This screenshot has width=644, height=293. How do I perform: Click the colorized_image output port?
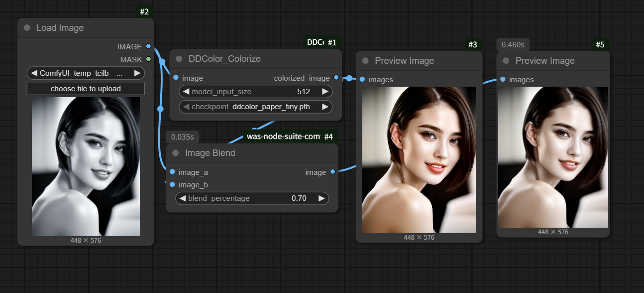(x=336, y=78)
